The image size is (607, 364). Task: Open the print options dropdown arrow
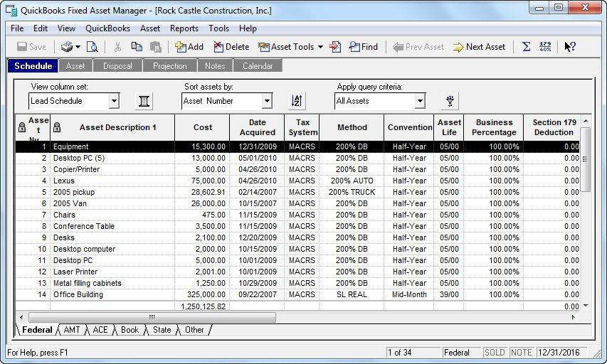pyautogui.click(x=78, y=47)
